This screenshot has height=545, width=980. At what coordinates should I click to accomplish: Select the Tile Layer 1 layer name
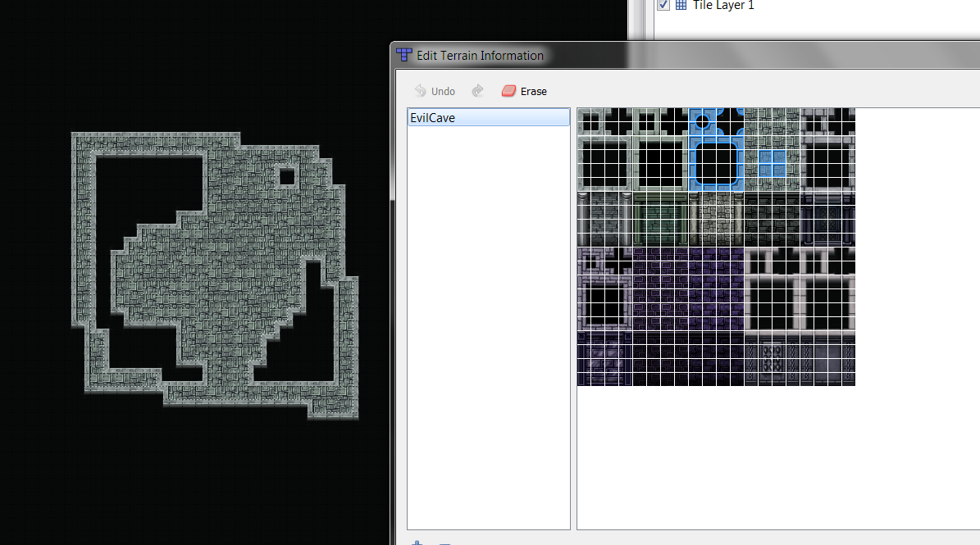coord(724,6)
